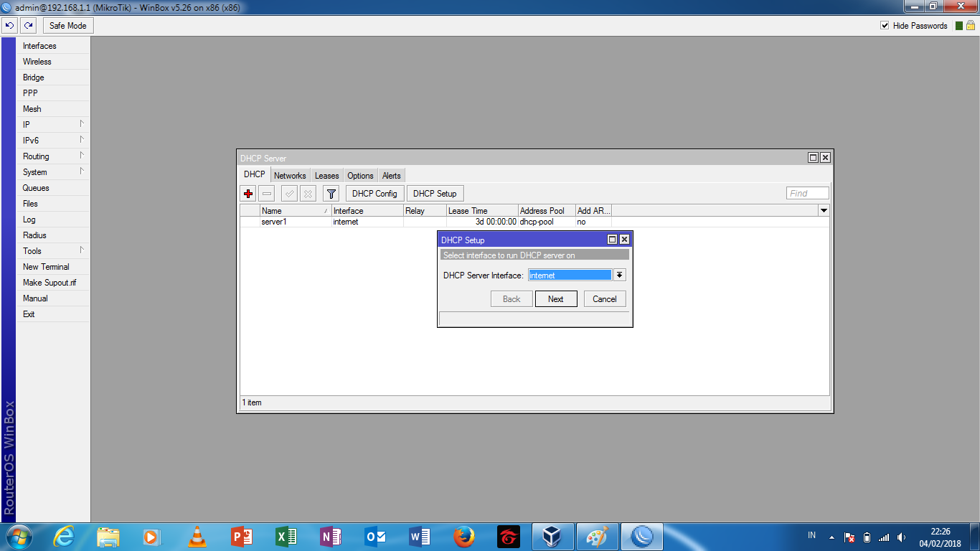The width and height of the screenshot is (980, 551).
Task: Click inside the Find search field
Action: 806,192
